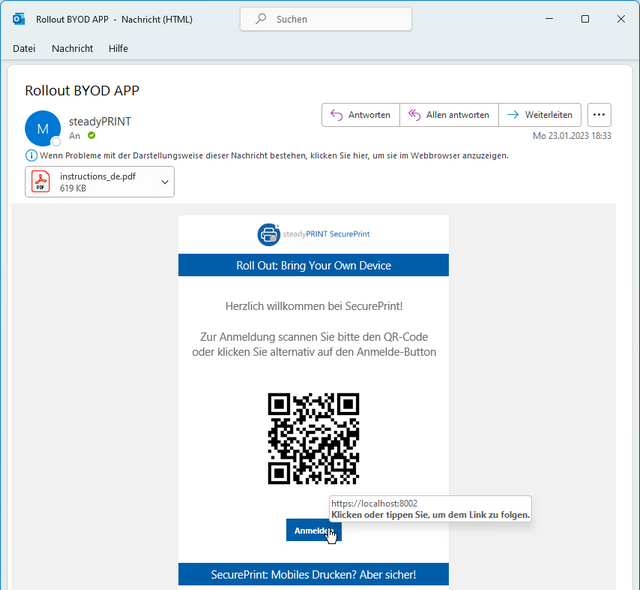
Task: Minimize the message window
Action: coord(549,19)
